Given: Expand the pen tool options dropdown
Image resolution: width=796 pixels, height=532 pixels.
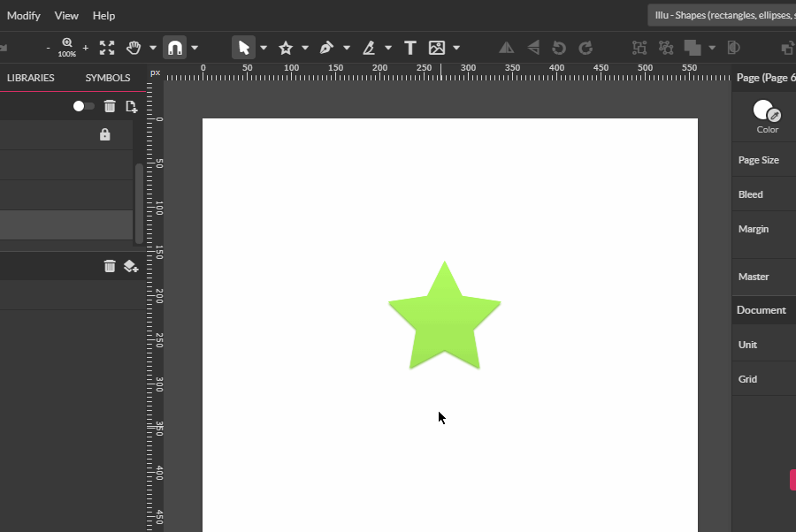Looking at the screenshot, I should [346, 48].
